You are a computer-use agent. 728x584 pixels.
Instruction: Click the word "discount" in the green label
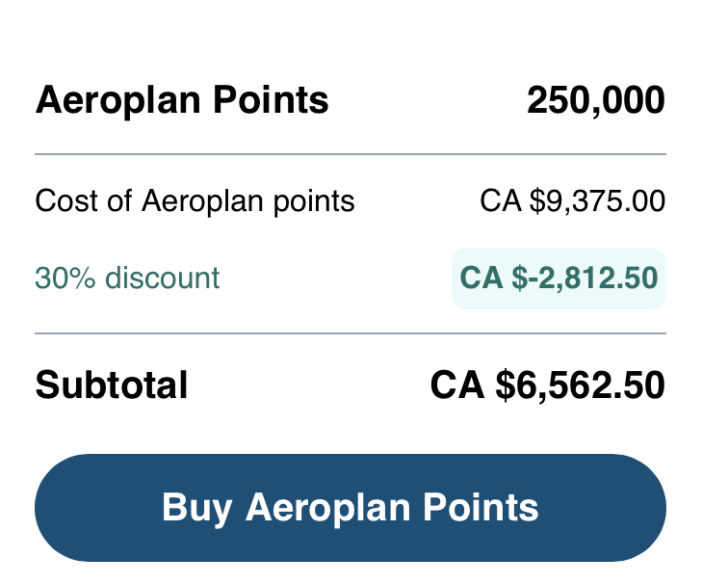pos(162,279)
